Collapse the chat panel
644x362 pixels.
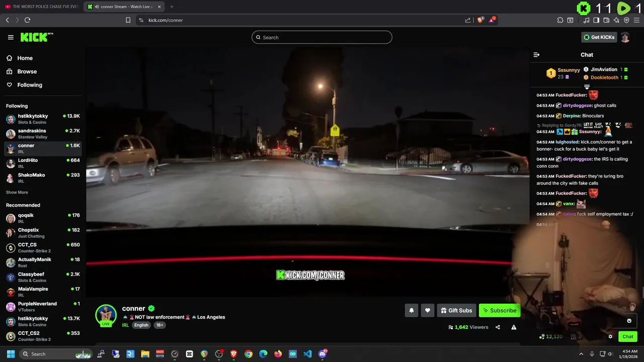coord(536,55)
